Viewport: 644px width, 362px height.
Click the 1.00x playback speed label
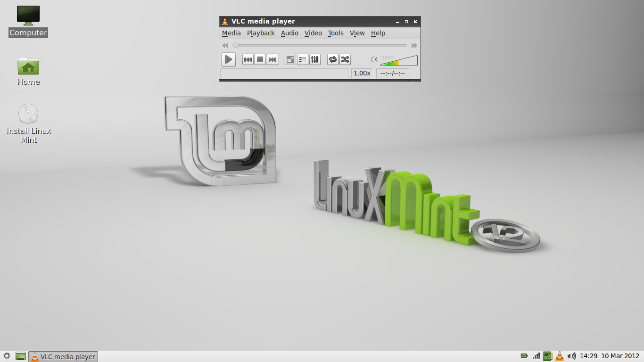pos(362,73)
